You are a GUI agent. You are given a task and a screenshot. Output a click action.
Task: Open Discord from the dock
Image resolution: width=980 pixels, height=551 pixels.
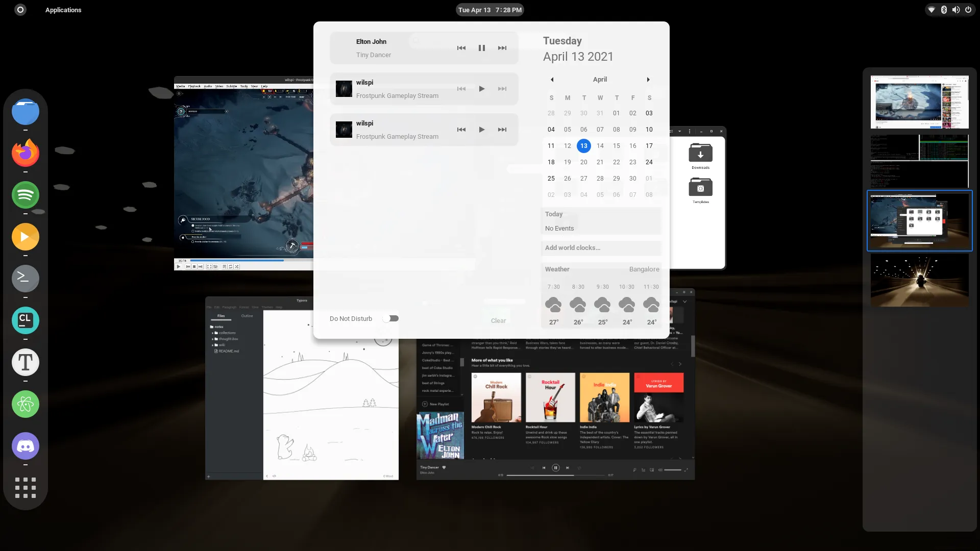(x=26, y=446)
